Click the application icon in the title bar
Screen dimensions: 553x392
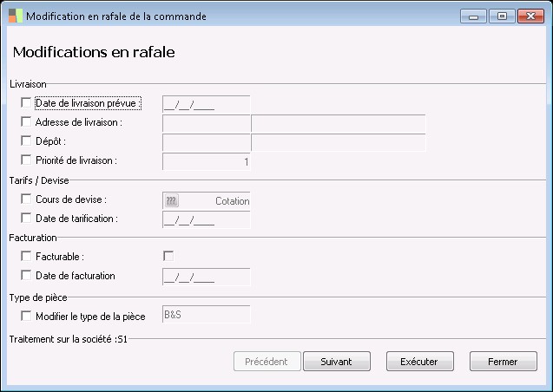click(16, 16)
